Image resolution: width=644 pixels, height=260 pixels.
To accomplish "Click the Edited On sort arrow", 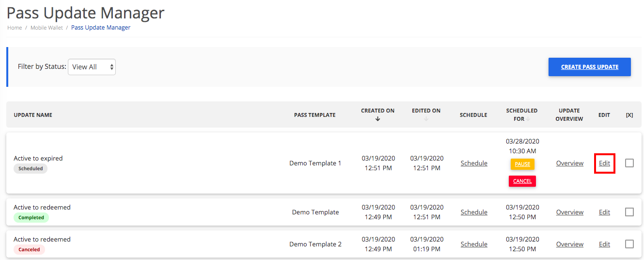I will (x=426, y=119).
